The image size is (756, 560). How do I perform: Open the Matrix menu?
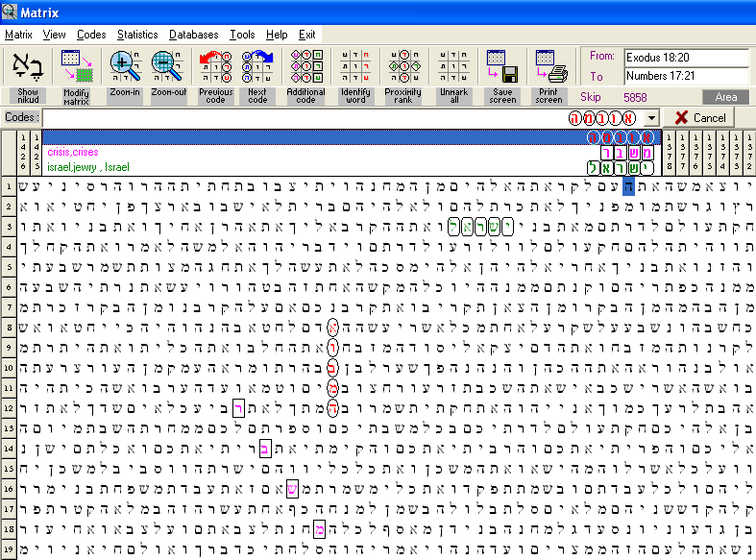coord(18,35)
